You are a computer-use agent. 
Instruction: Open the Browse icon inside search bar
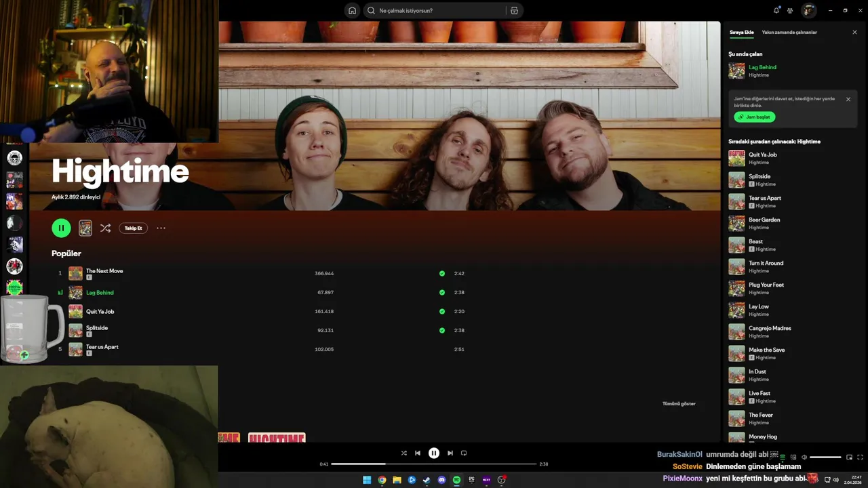click(x=514, y=10)
